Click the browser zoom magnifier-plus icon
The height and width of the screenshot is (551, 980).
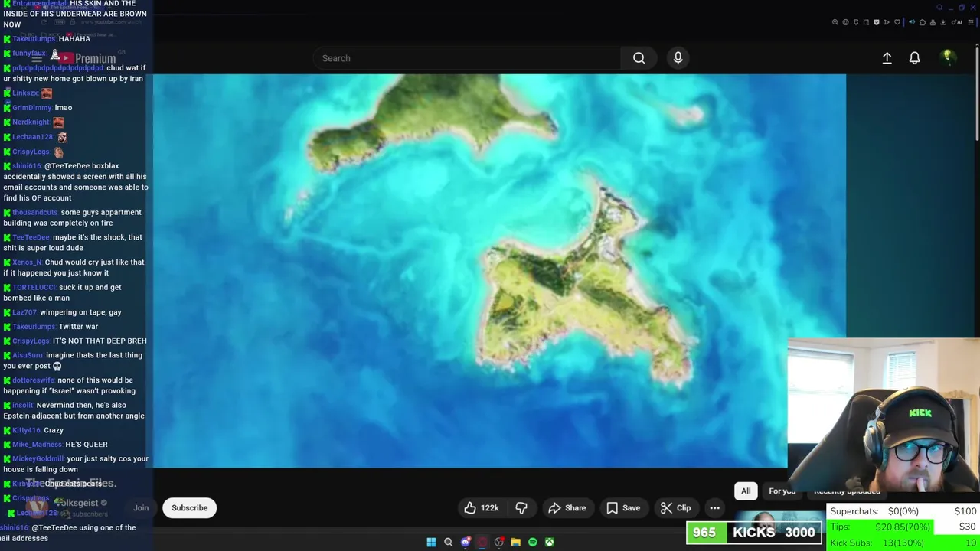coord(835,22)
